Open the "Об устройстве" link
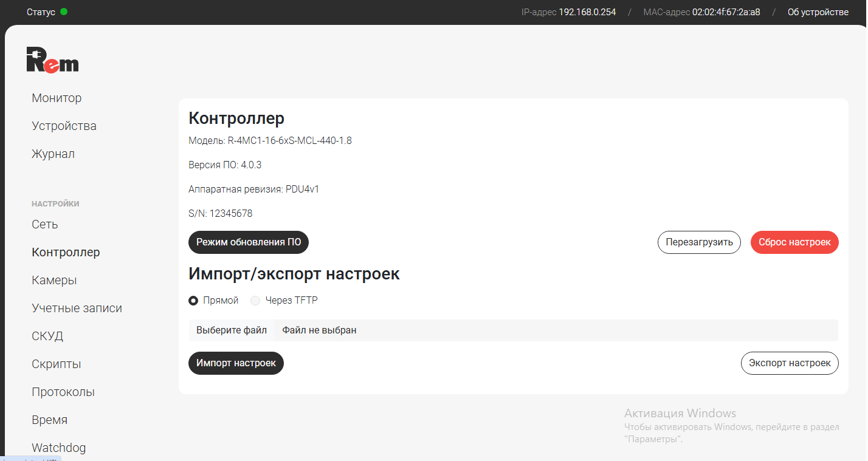 pos(818,12)
